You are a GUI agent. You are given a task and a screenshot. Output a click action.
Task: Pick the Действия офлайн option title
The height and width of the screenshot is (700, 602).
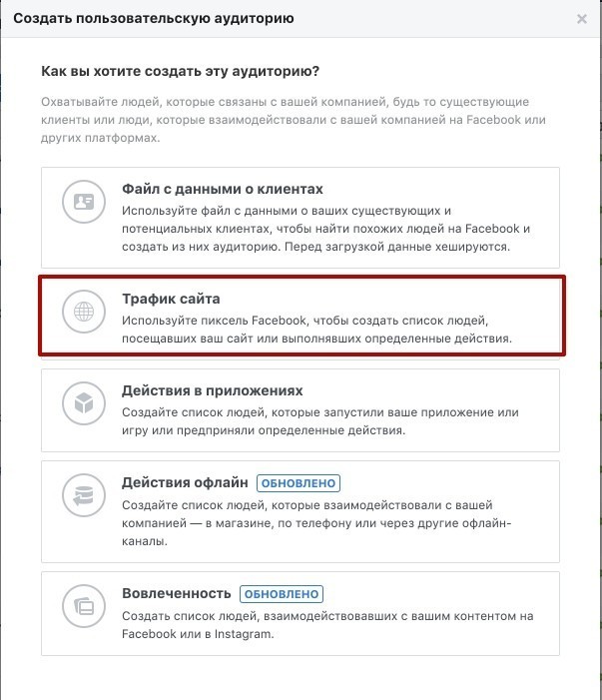[185, 482]
